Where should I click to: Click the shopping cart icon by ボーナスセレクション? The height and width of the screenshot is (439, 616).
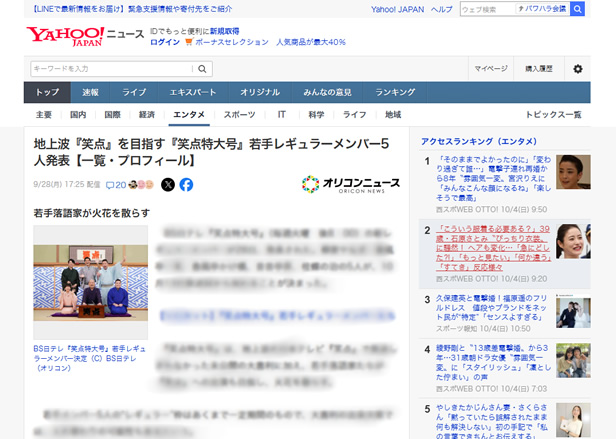(189, 42)
